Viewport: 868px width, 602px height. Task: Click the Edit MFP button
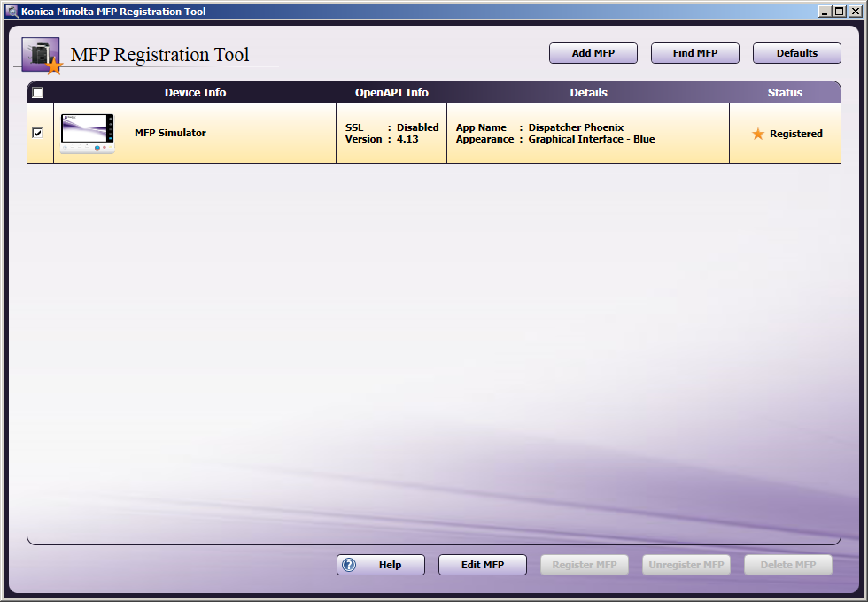(x=482, y=565)
